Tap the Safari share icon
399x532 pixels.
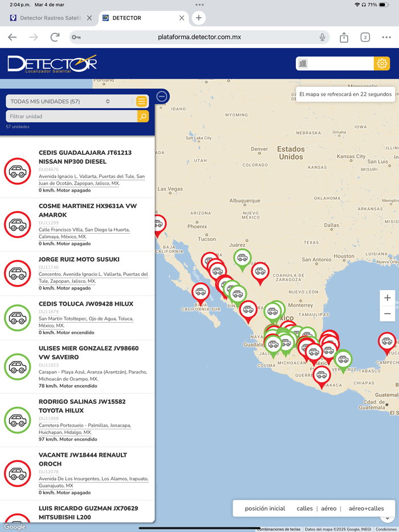(x=344, y=38)
